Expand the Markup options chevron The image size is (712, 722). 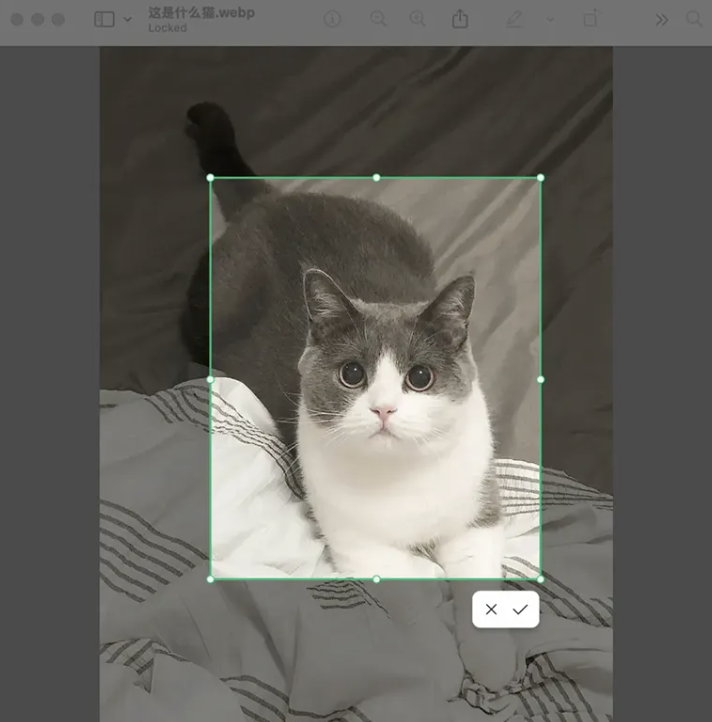click(x=549, y=19)
